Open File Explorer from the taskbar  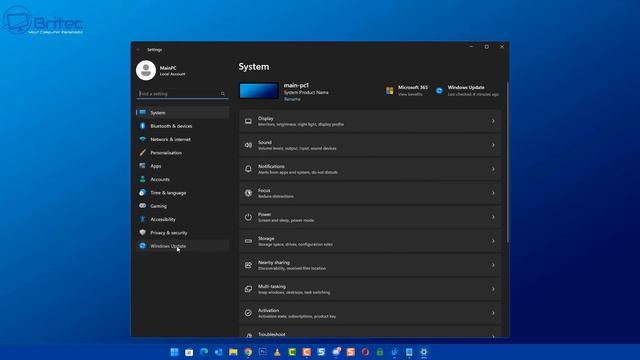(x=233, y=352)
